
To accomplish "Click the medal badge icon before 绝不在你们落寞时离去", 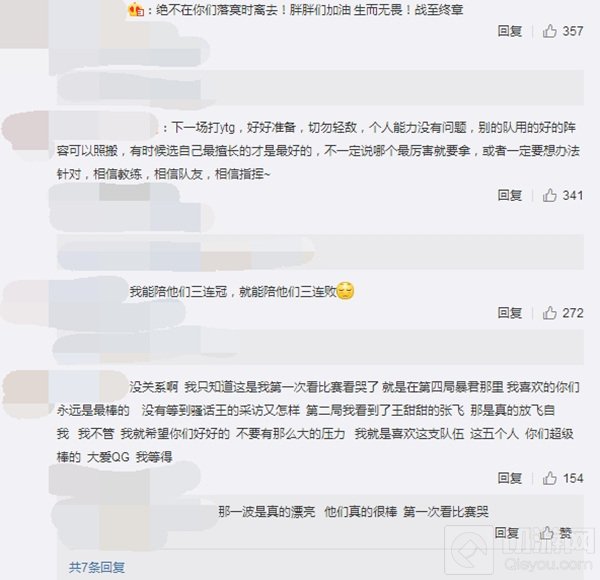I will 136,10.
